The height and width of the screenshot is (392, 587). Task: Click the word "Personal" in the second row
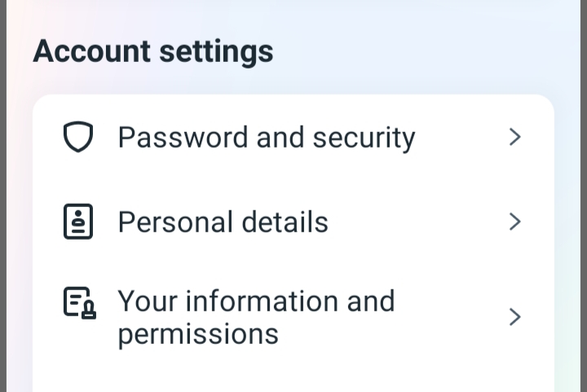(175, 222)
